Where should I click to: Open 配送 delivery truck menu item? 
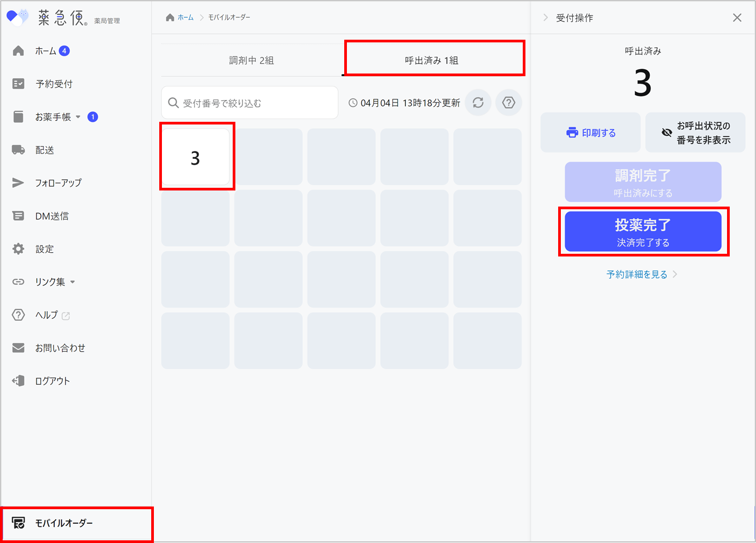click(45, 150)
